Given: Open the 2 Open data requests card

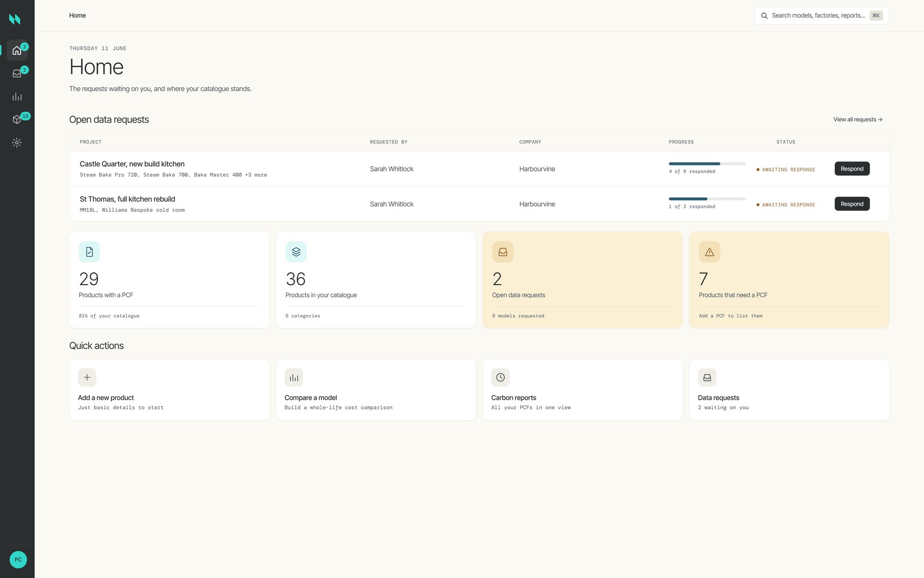Looking at the screenshot, I should click(x=582, y=279).
